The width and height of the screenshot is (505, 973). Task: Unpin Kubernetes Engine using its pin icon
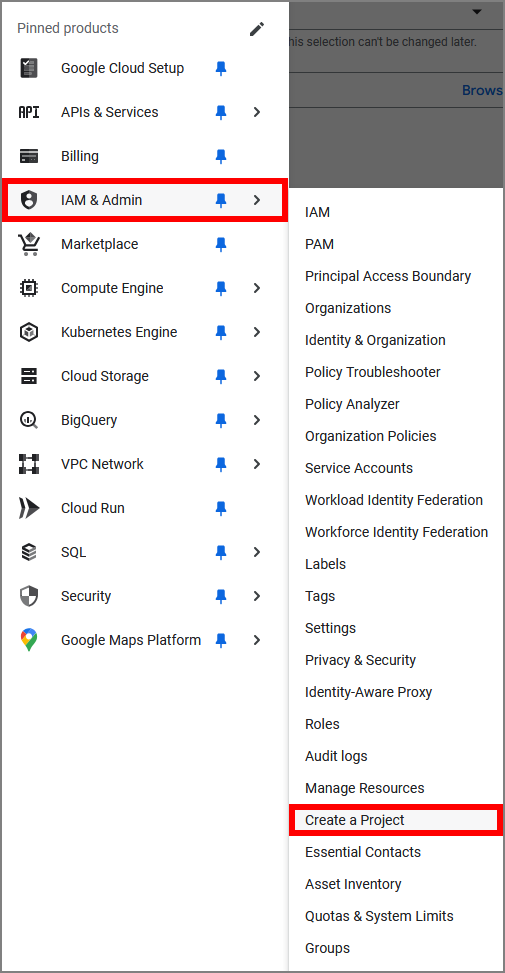(x=221, y=333)
